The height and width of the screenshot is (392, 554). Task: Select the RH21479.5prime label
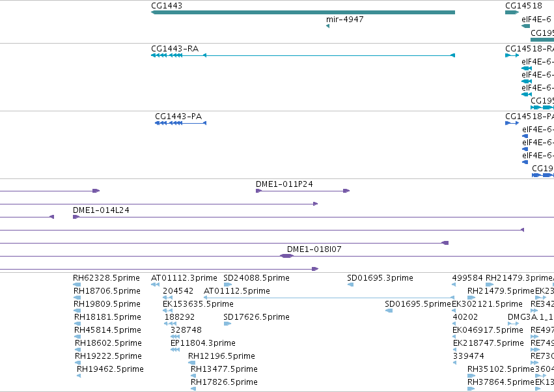501,291
